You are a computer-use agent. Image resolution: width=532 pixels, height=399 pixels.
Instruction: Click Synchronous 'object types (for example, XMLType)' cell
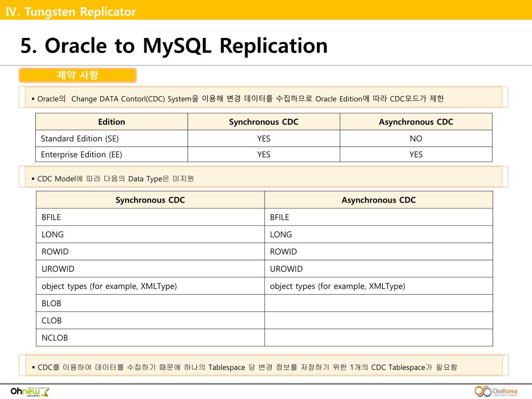click(150, 286)
